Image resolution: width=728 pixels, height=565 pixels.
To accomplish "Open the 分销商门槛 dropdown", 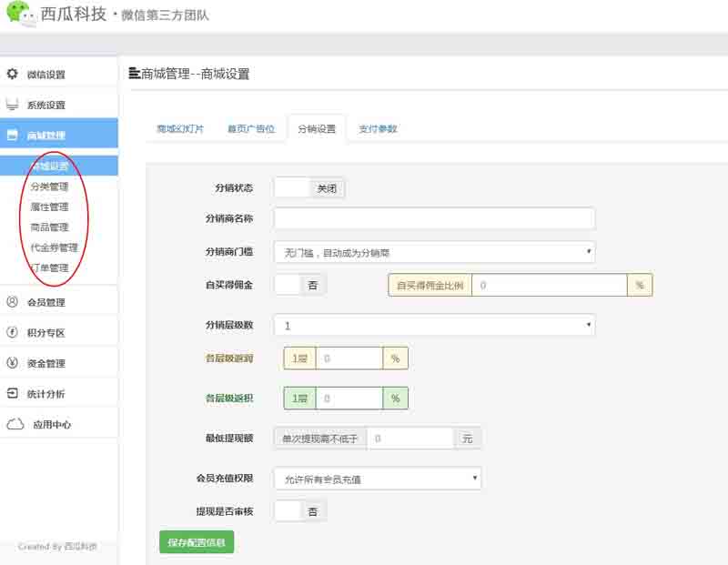I will click(x=434, y=252).
